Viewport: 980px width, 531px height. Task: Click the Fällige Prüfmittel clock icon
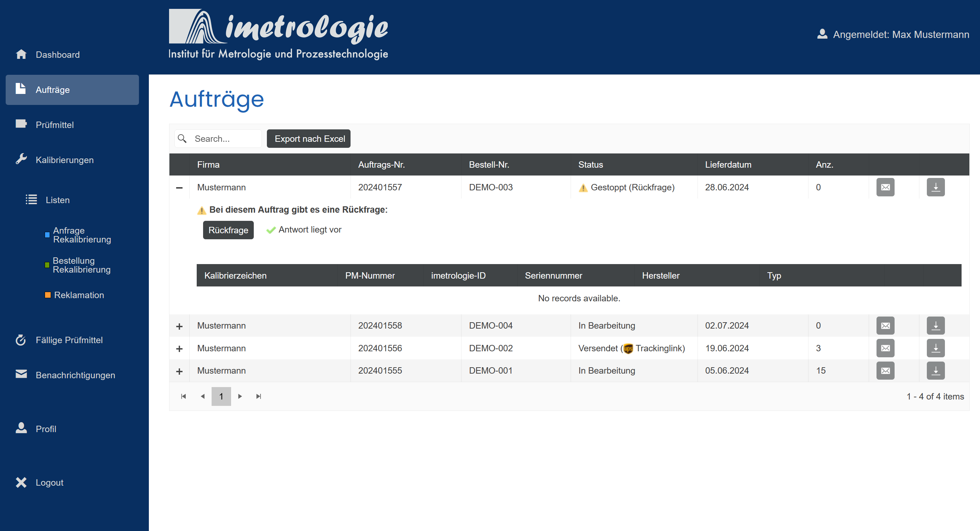pyautogui.click(x=21, y=340)
